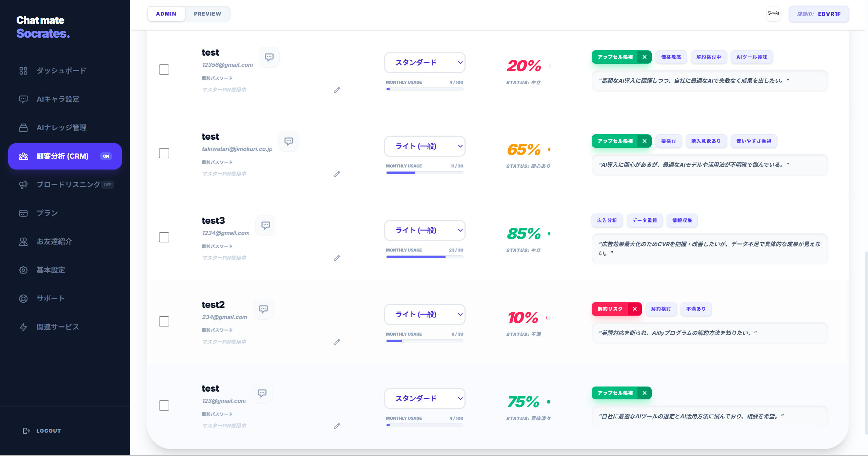Remove 解約リスク tag from test2

(x=635, y=309)
